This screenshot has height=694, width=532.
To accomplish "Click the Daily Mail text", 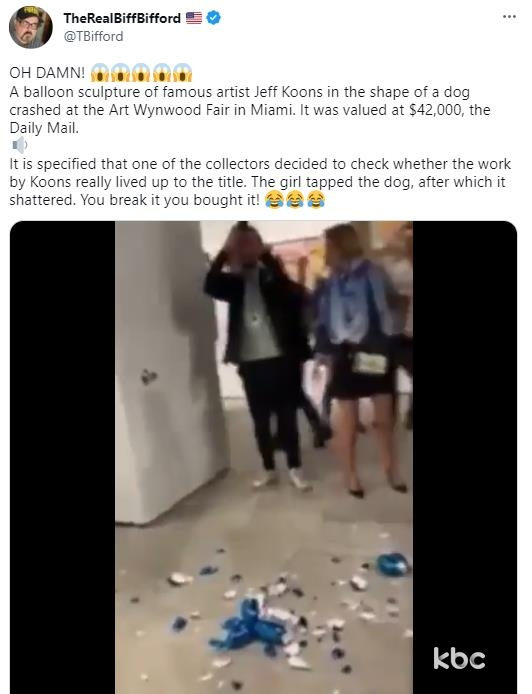I will pyautogui.click(x=44, y=128).
